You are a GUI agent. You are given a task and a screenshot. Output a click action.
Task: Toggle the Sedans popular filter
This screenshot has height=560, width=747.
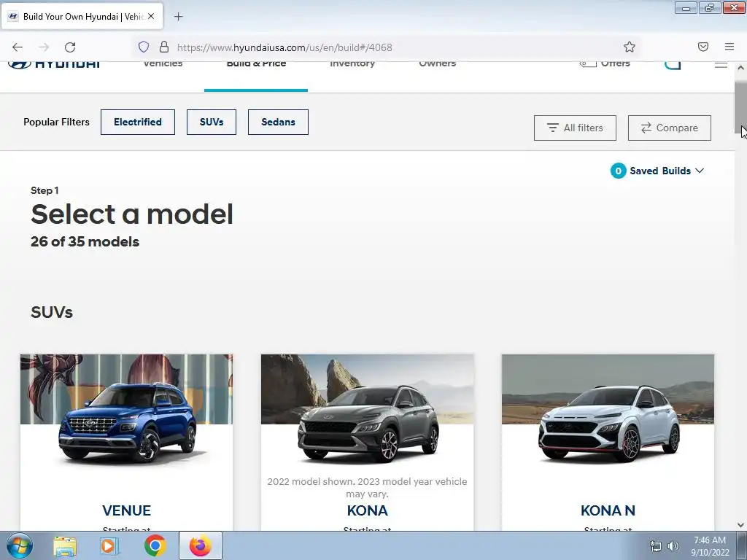pos(278,122)
